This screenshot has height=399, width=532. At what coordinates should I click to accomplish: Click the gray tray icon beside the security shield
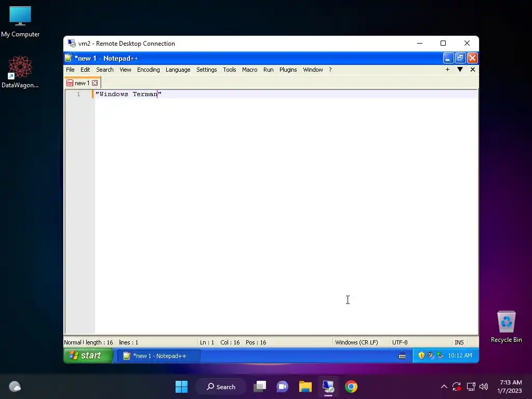pyautogui.click(x=431, y=355)
